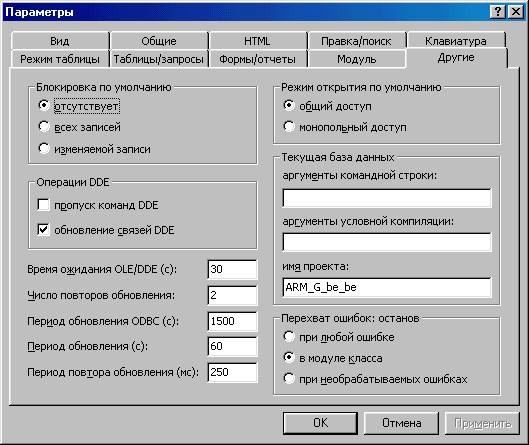Click the Применить button
The image size is (529, 445).
point(482,423)
